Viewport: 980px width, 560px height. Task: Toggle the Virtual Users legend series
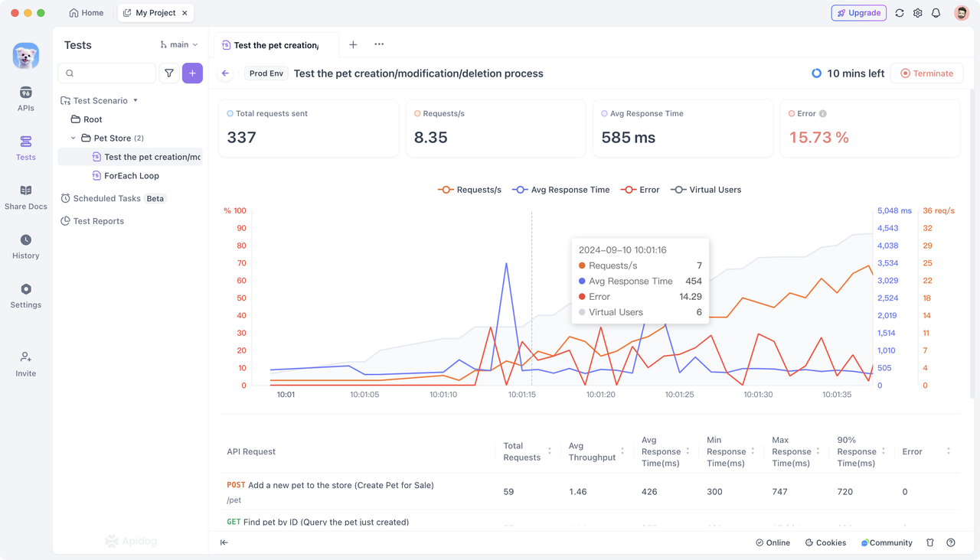click(x=706, y=190)
